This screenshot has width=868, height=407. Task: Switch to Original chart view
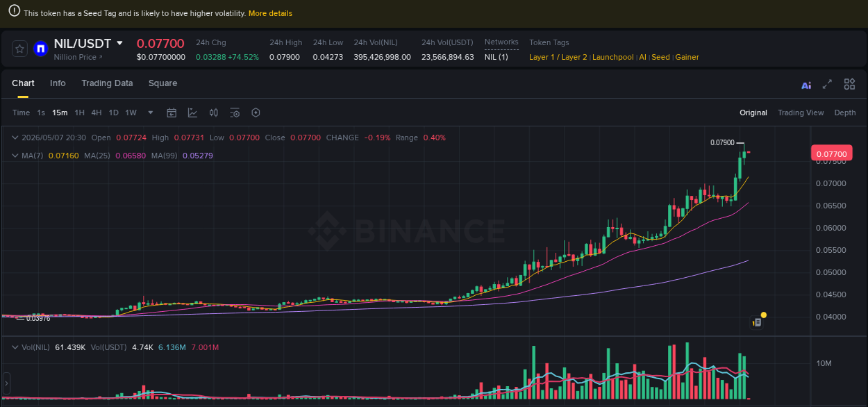coord(753,113)
